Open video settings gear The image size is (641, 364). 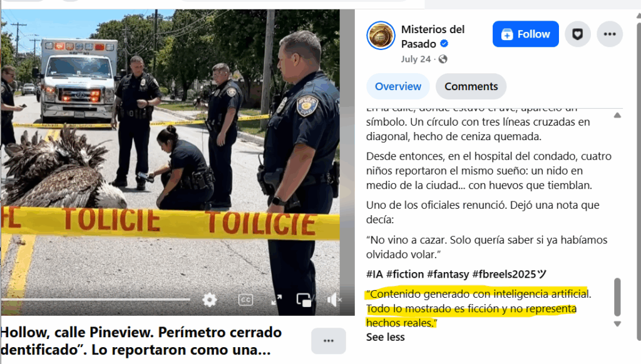tap(209, 300)
